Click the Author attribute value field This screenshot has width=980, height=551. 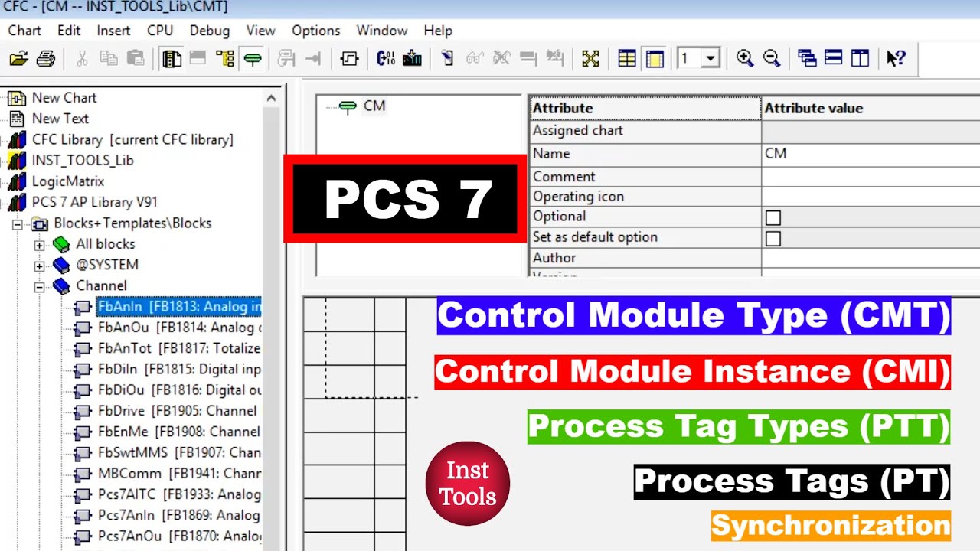pos(871,259)
